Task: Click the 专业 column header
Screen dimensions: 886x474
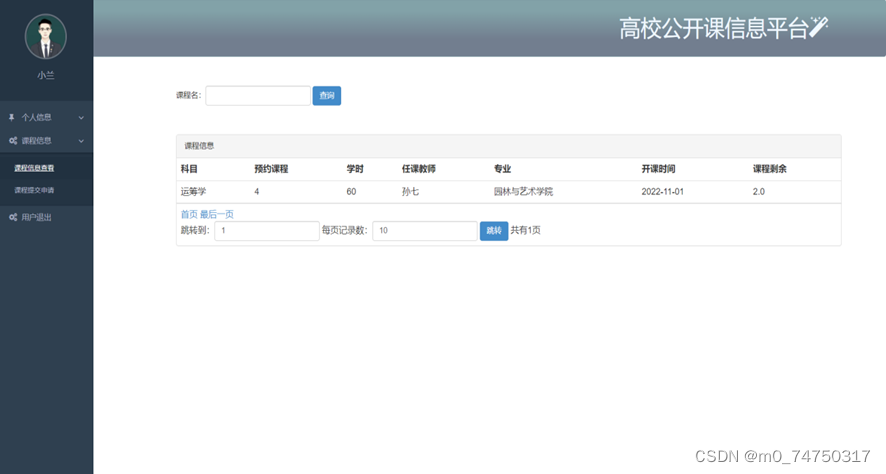Action: click(502, 169)
